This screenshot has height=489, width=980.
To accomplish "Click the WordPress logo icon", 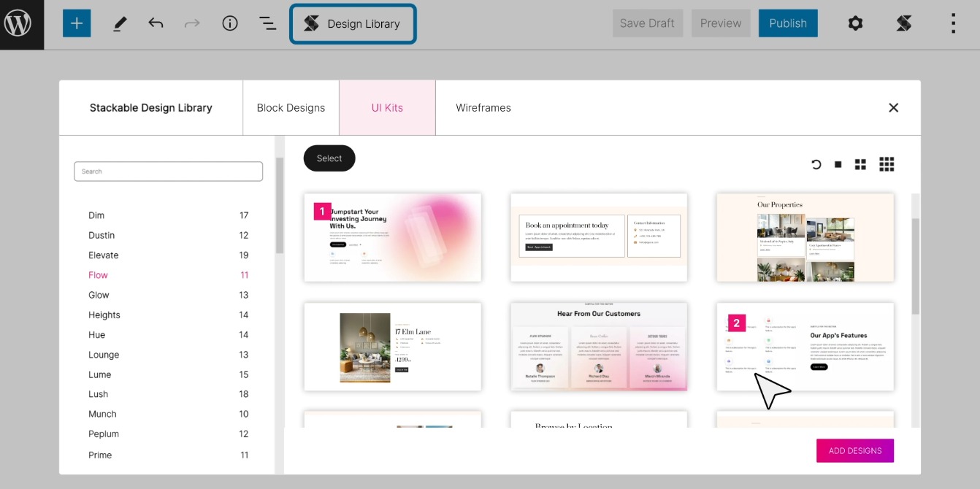I will pos(18,23).
